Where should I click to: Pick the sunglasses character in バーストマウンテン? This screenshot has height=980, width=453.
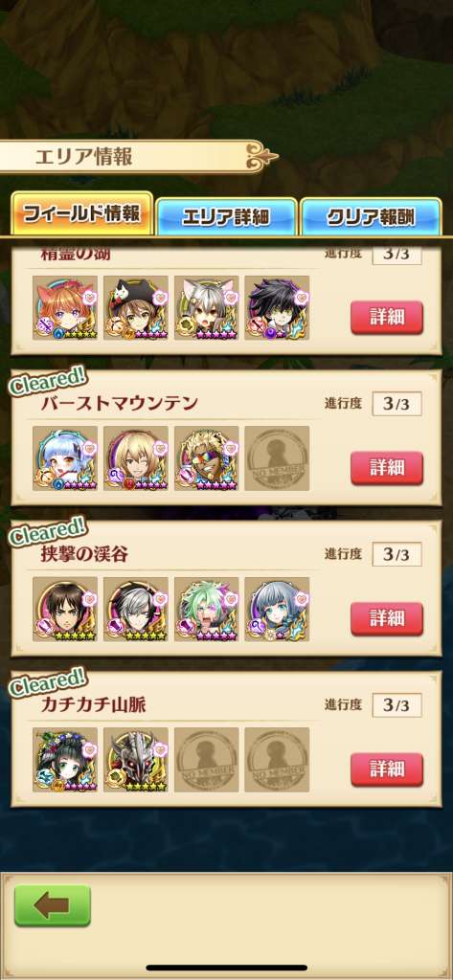tap(207, 458)
